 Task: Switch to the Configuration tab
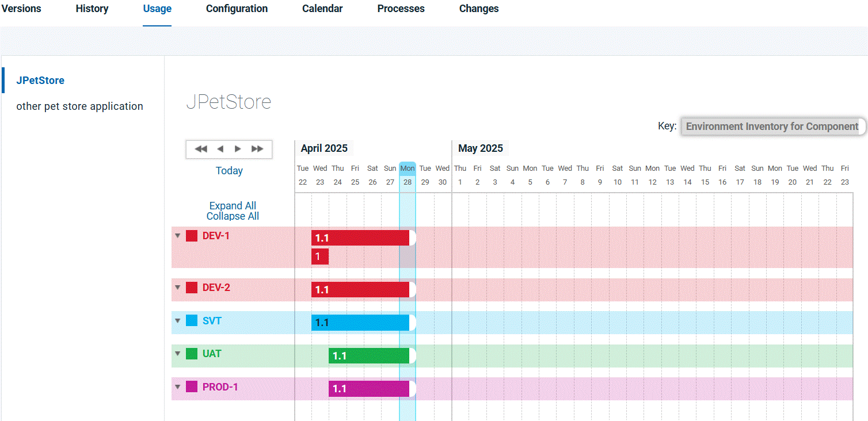click(x=237, y=9)
